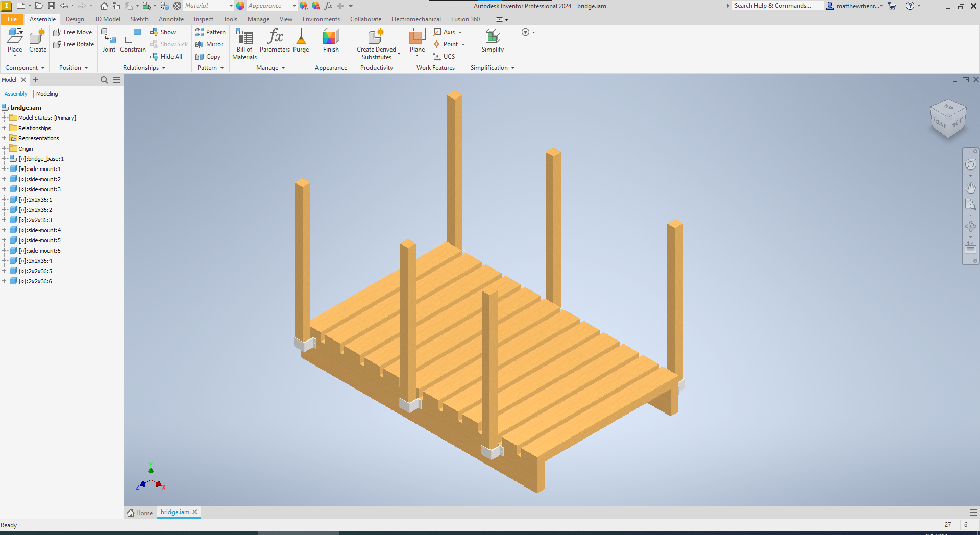Select the Copy components tool

pos(208,57)
